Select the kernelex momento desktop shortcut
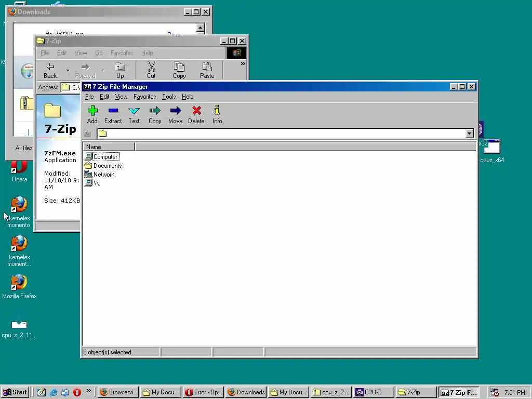The image size is (532, 399). point(19,212)
